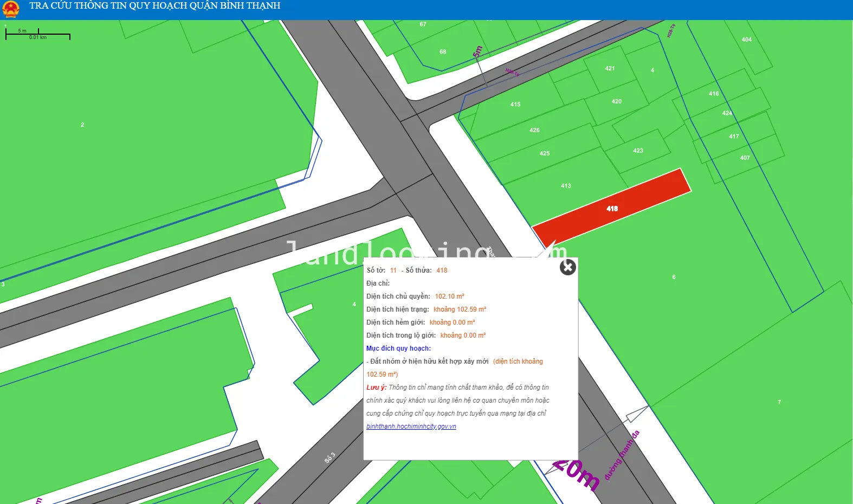853x504 pixels.
Task: Select parcel 415 near the intersection
Action: click(515, 105)
